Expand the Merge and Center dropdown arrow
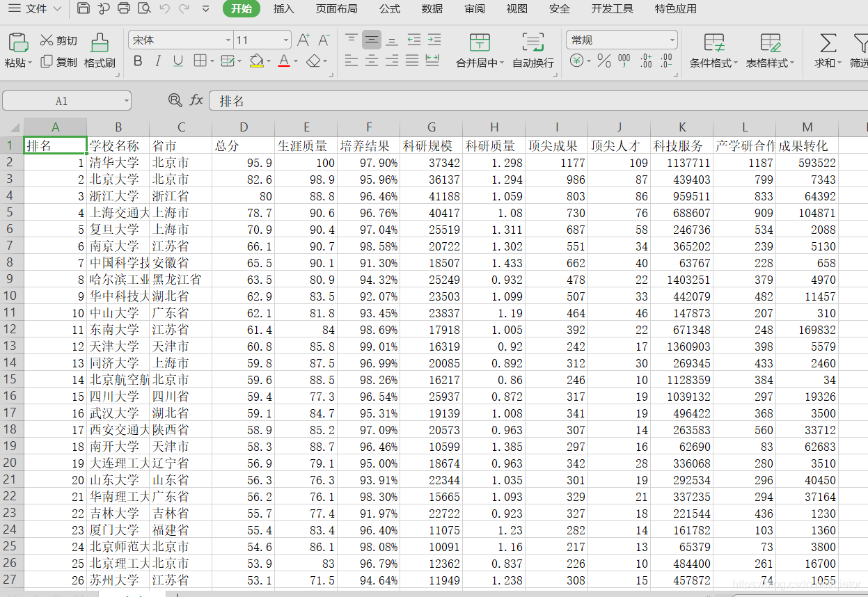 point(503,63)
